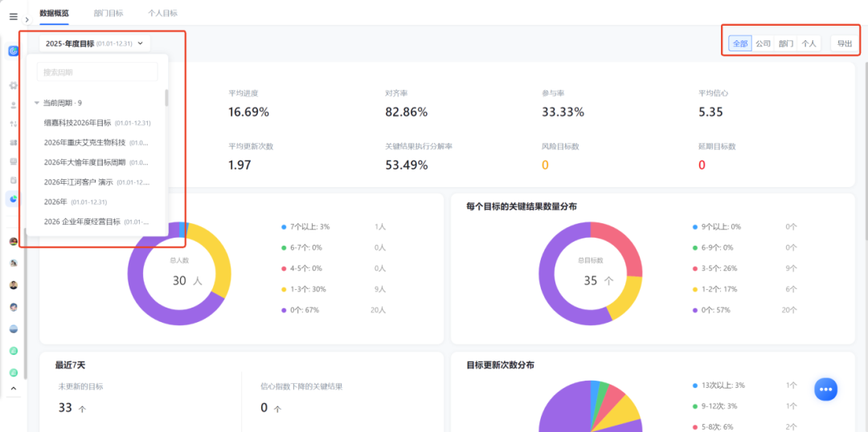The height and width of the screenshot is (432, 868).
Task: Click the 对齐率 value 82.86%
Action: pos(407,112)
